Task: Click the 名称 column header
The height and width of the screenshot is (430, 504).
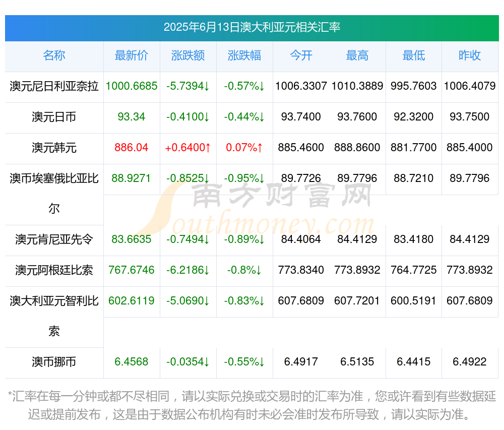Action: tap(54, 55)
